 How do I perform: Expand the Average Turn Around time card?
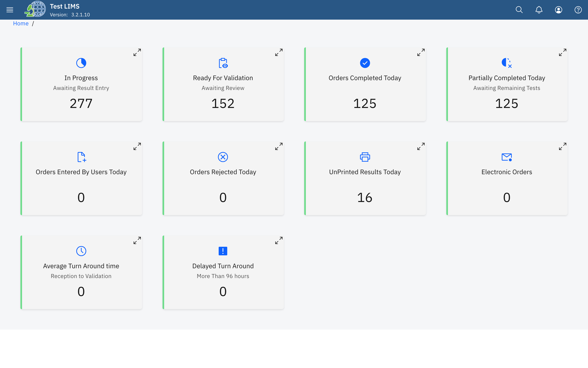point(137,240)
